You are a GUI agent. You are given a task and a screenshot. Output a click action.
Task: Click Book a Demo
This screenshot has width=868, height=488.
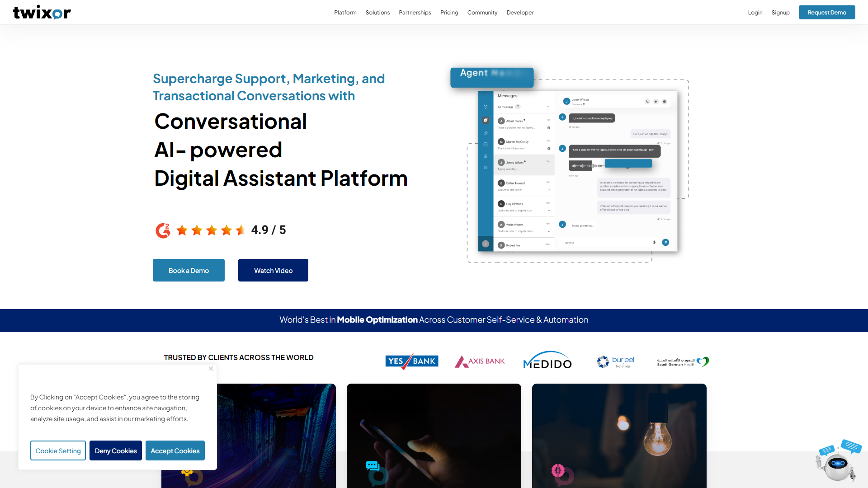pos(189,270)
